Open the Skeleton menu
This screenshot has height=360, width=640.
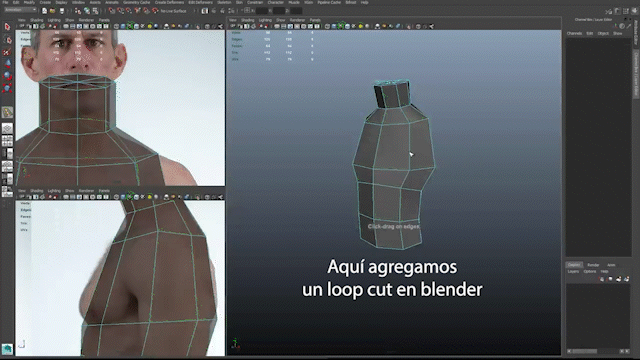click(224, 2)
